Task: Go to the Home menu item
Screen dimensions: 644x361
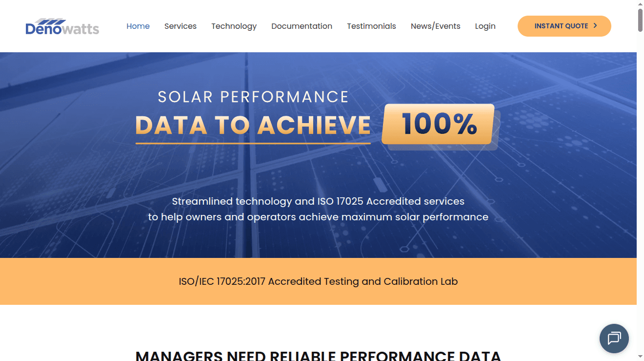Action: (138, 26)
